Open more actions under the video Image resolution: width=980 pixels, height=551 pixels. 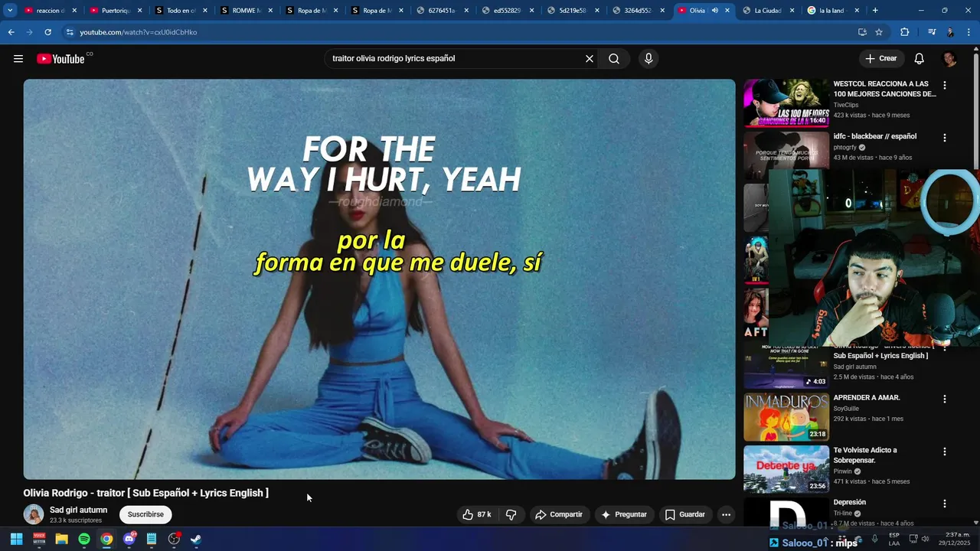point(726,514)
